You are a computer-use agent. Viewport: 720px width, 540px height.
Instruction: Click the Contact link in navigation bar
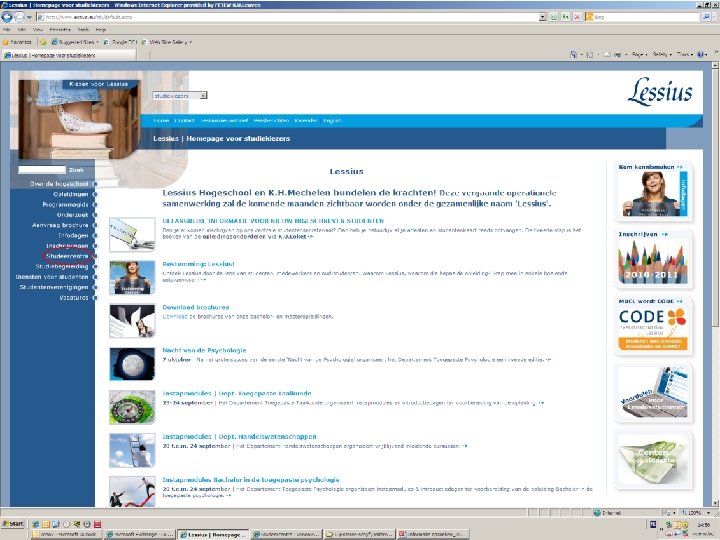(185, 121)
